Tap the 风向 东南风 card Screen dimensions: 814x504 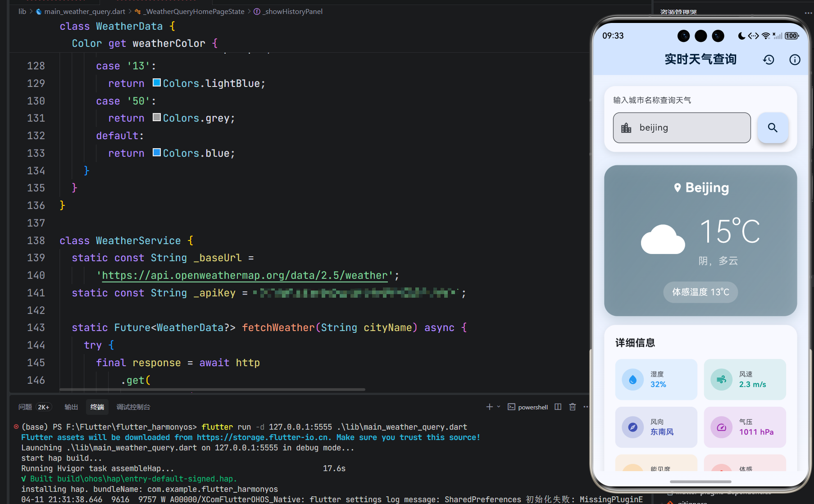656,427
